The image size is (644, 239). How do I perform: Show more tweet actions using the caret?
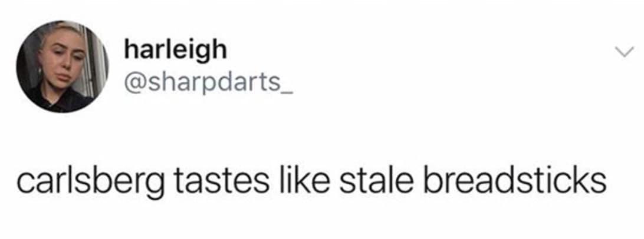pos(623,52)
